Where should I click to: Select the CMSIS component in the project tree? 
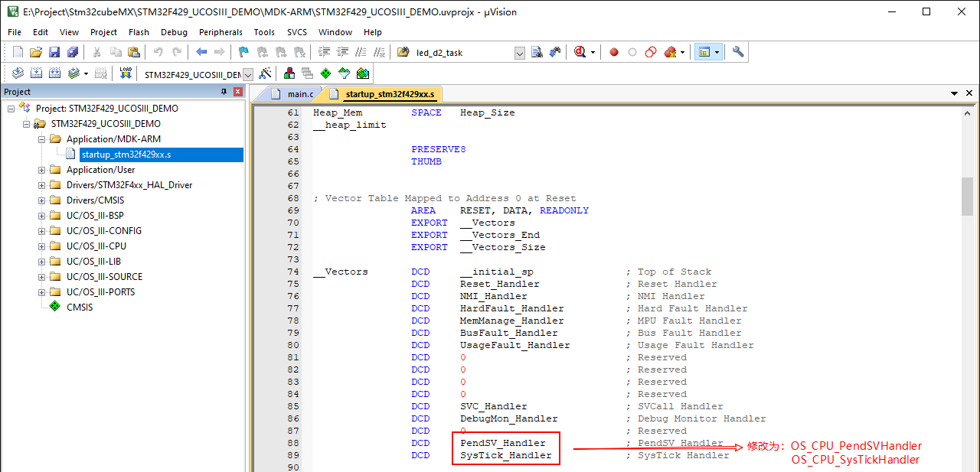80,308
